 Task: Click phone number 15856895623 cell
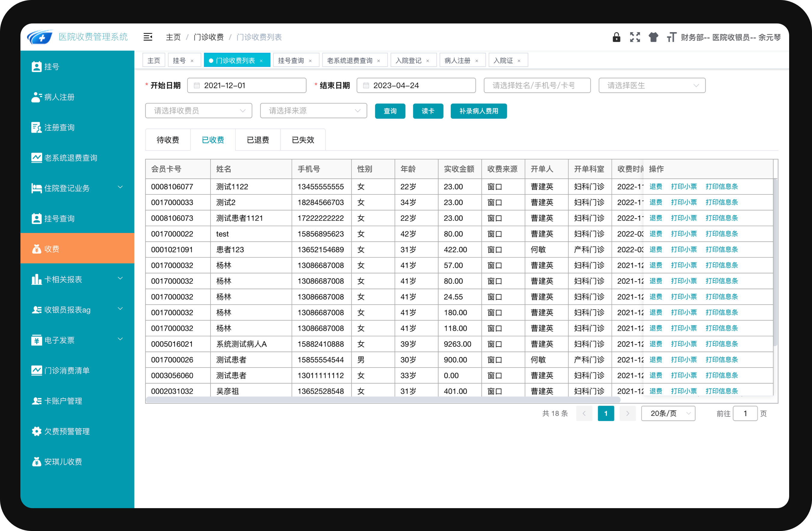pos(321,234)
